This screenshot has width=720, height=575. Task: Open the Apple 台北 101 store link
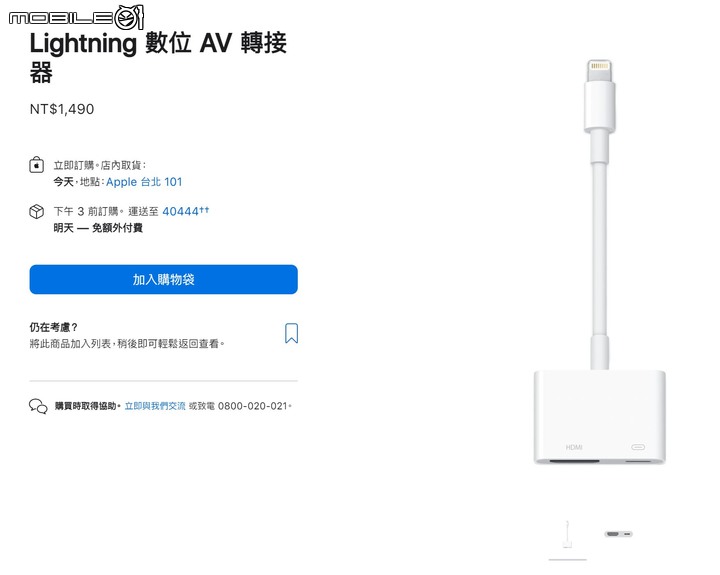click(144, 182)
